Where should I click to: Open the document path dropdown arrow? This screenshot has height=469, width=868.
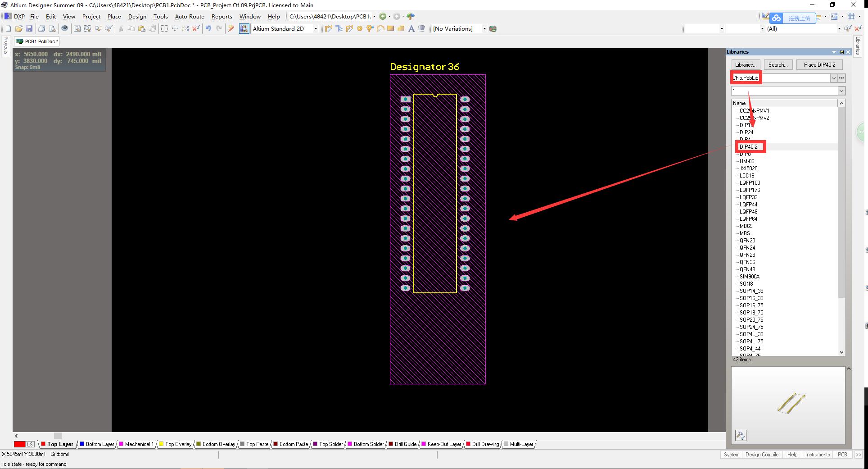(374, 16)
